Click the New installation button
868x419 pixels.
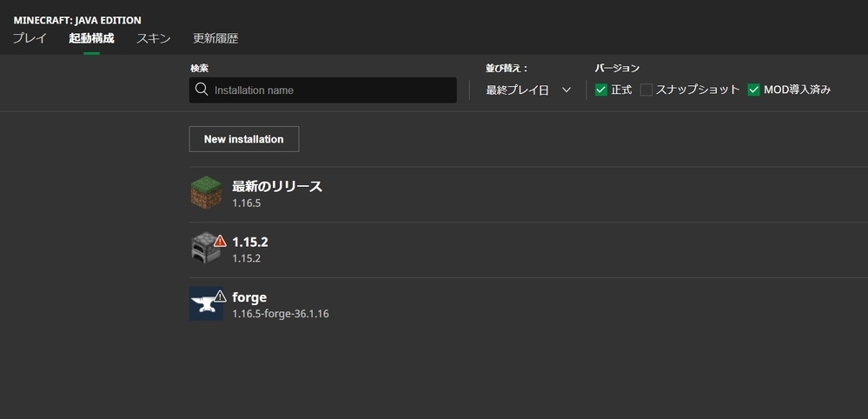243,139
